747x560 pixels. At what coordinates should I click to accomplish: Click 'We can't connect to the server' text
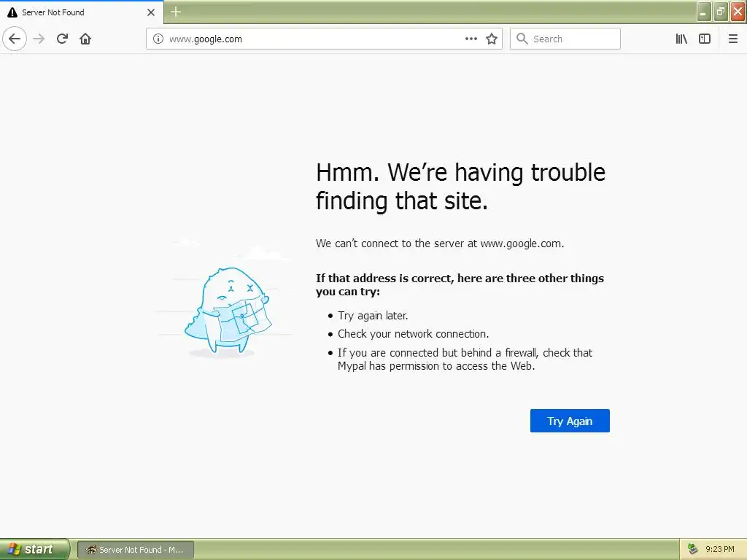pyautogui.click(x=440, y=244)
